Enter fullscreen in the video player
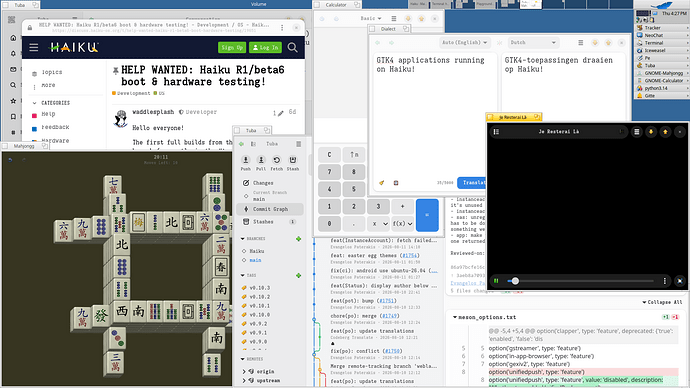The height and width of the screenshot is (388, 690). pyautogui.click(x=680, y=281)
